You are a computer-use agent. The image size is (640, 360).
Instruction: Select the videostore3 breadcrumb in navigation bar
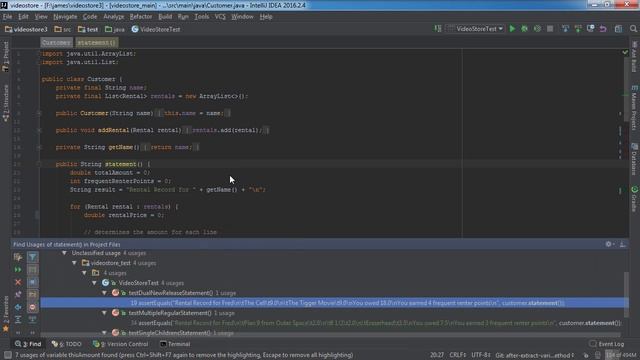coord(27,29)
